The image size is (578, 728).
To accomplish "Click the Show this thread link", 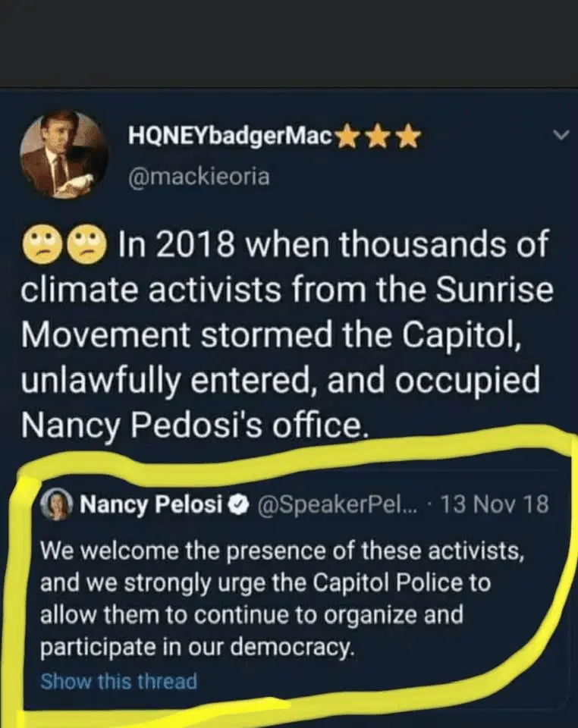I will [x=118, y=681].
